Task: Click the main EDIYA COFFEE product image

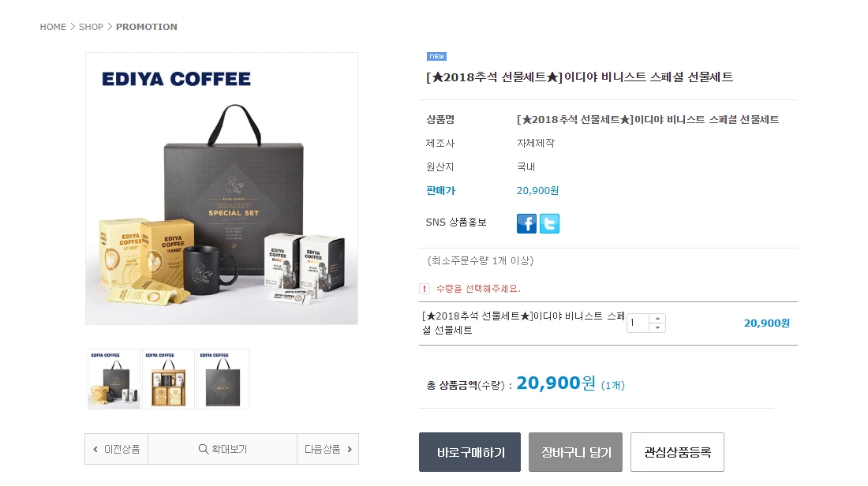Action: coord(222,189)
